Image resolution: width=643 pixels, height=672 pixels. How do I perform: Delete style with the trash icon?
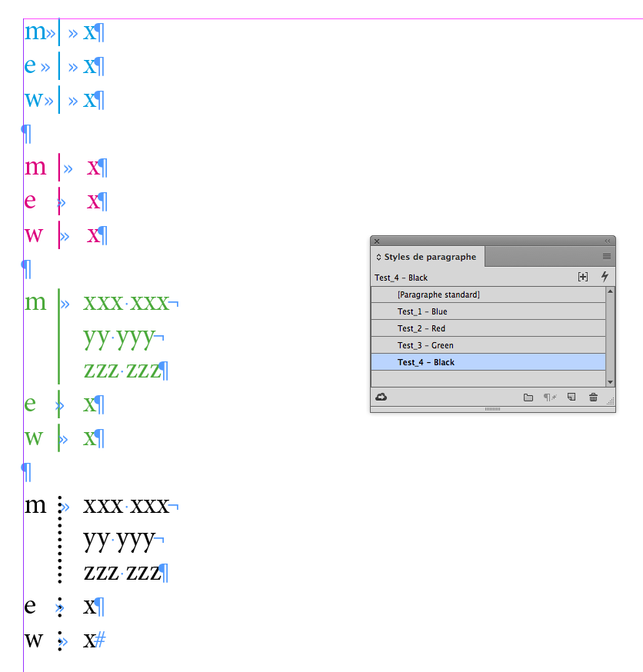pyautogui.click(x=593, y=398)
